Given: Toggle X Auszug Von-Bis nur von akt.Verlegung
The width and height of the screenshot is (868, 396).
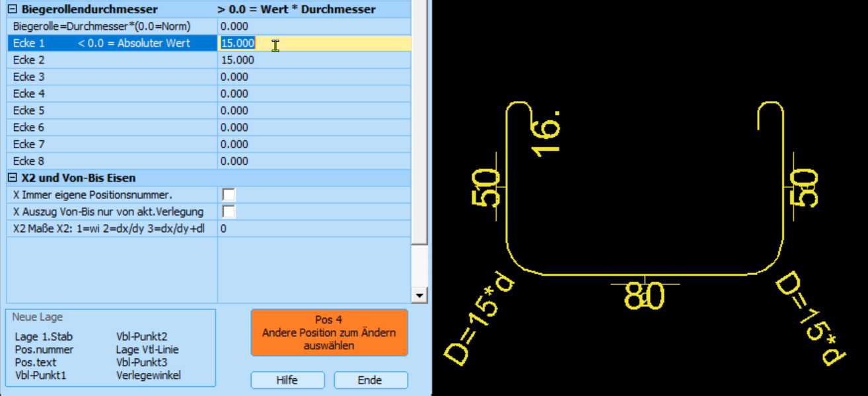Looking at the screenshot, I should (x=229, y=212).
